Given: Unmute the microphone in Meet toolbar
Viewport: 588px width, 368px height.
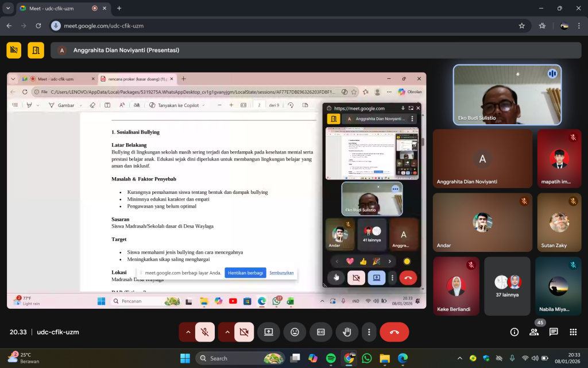Looking at the screenshot, I should [x=205, y=332].
